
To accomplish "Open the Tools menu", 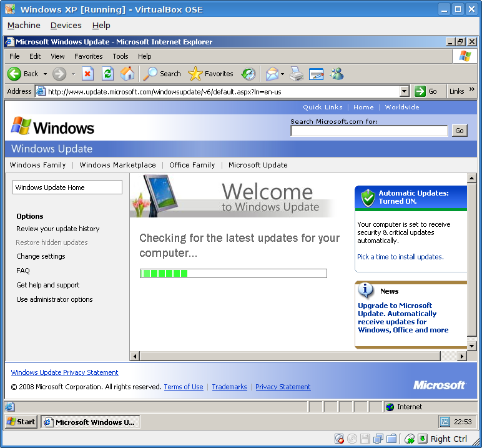I will (120, 56).
